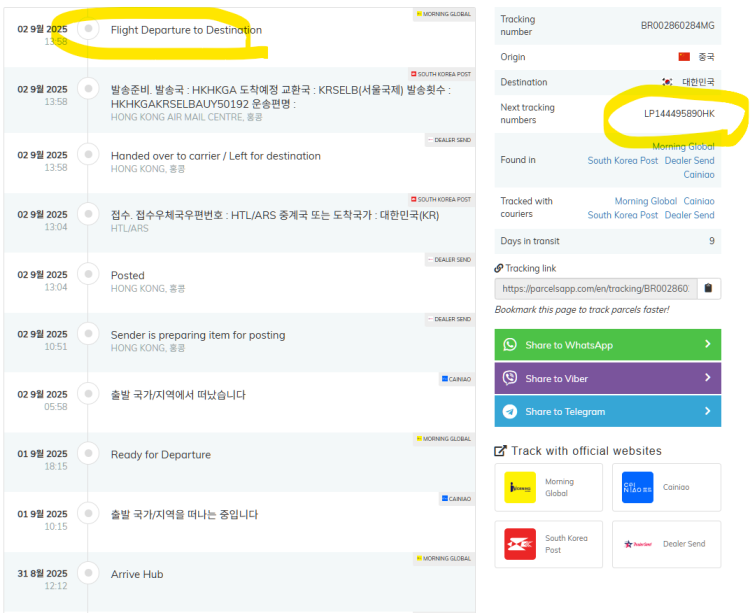The width and height of the screenshot is (750, 613).
Task: Click timeline marker for Arrive Hub
Action: (88, 572)
